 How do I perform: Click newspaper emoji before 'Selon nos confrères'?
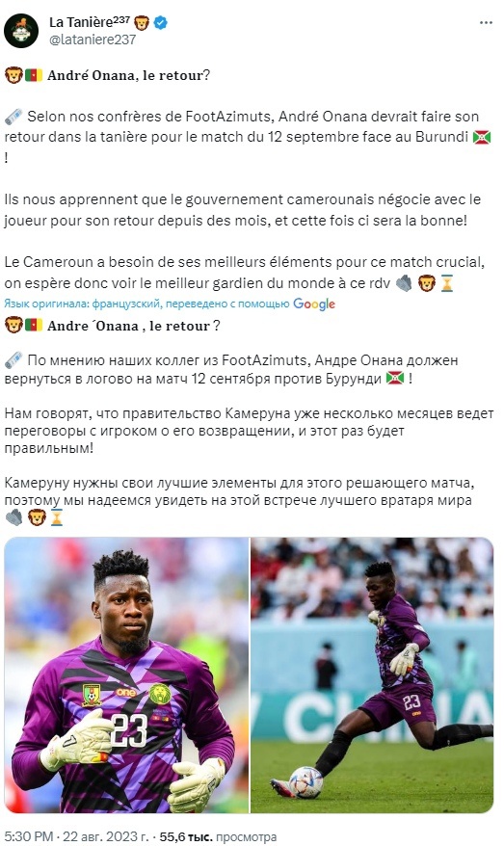(13, 116)
